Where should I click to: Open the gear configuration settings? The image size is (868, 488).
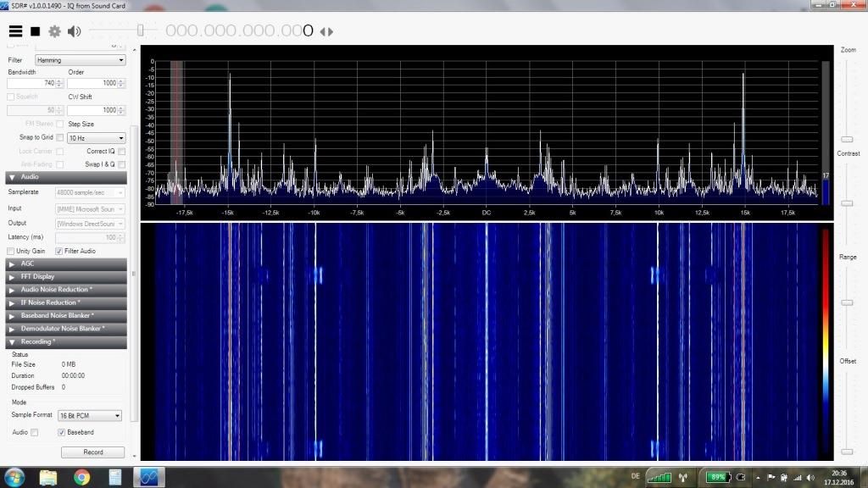coord(55,31)
